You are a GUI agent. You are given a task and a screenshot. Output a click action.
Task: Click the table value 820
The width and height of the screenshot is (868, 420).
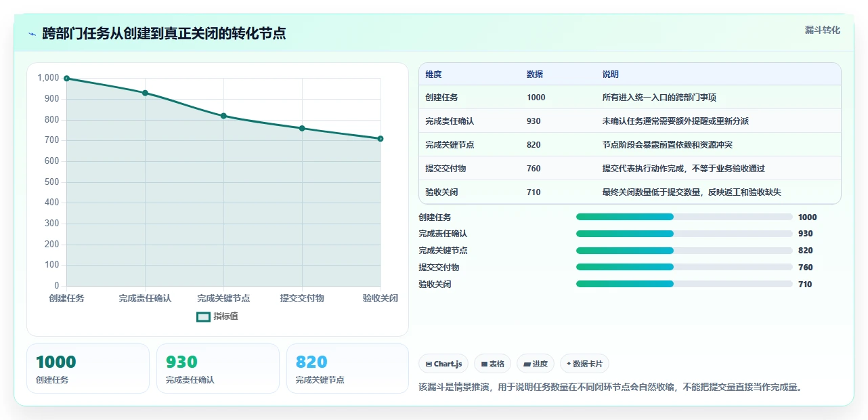point(534,145)
